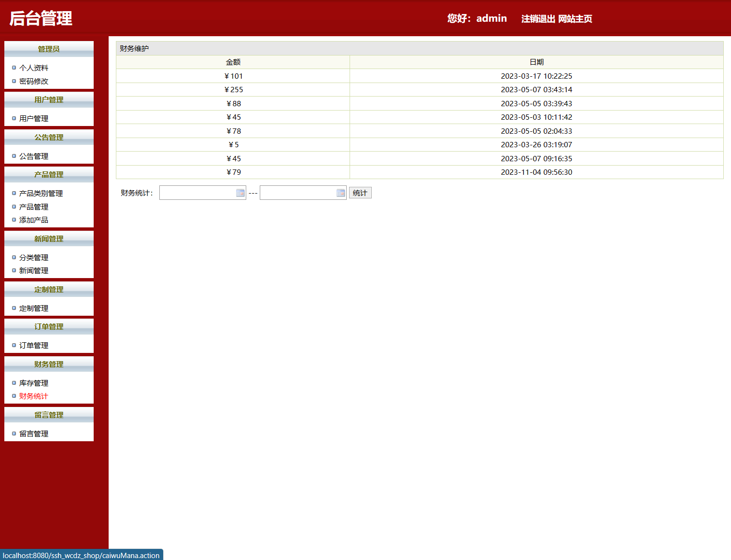Viewport: 731px width, 560px height.
Task: Select the 留言管理 menu header
Action: coord(49,415)
